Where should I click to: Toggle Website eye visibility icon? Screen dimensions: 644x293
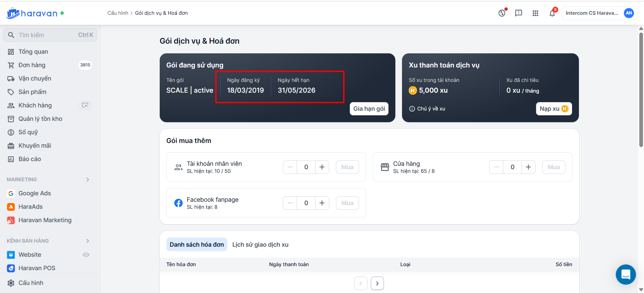86,255
